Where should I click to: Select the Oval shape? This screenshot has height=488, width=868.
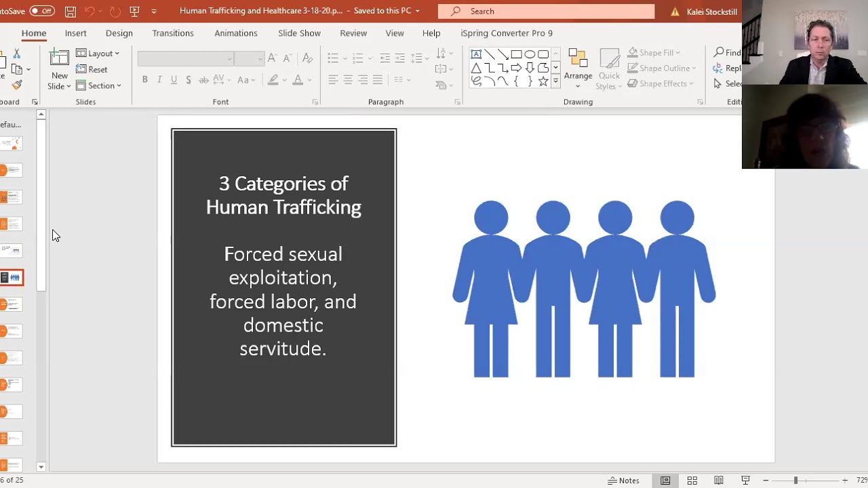click(x=530, y=54)
